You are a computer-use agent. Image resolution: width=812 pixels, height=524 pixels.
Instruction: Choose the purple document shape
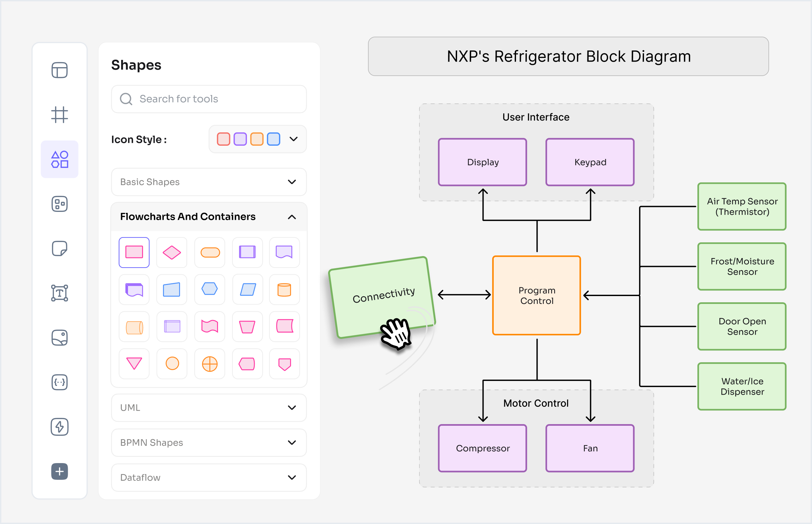[285, 253]
